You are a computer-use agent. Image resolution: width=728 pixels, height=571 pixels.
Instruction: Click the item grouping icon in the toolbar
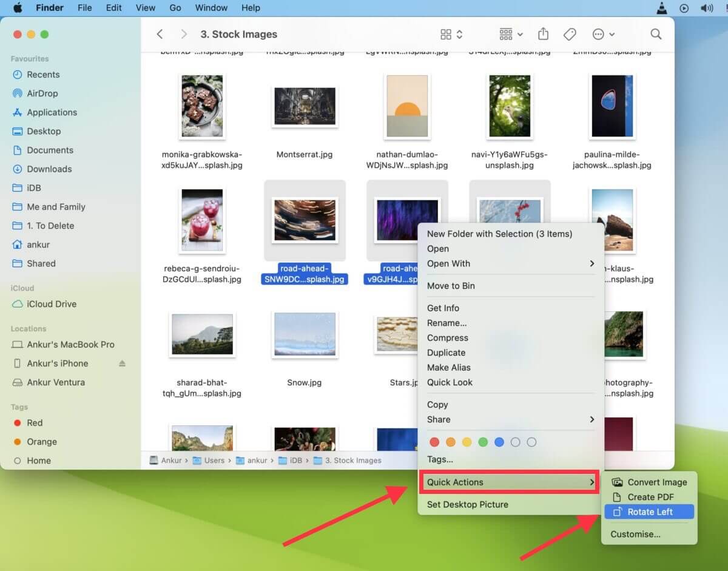505,34
